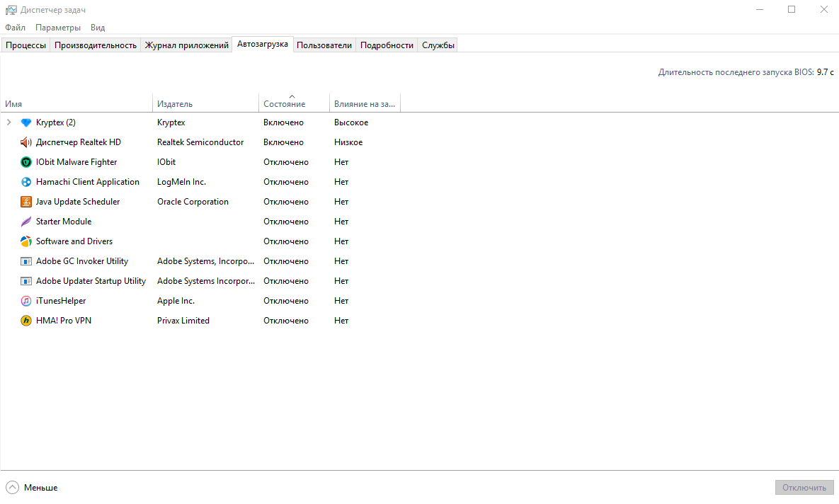Image resolution: width=839 pixels, height=504 pixels.
Task: Switch to the Процессы tab
Action: pyautogui.click(x=25, y=45)
